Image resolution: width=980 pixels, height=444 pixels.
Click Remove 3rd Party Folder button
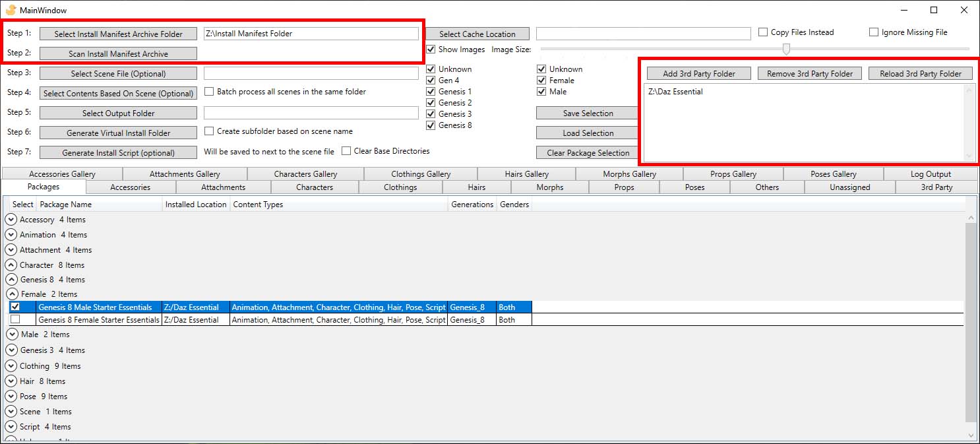point(810,73)
